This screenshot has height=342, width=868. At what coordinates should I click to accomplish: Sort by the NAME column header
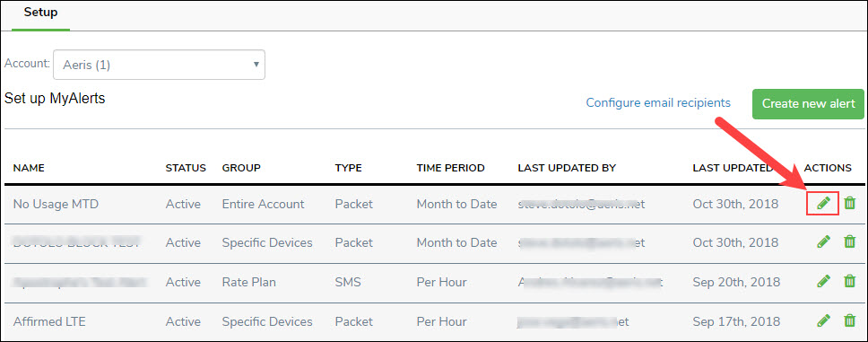pos(28,168)
